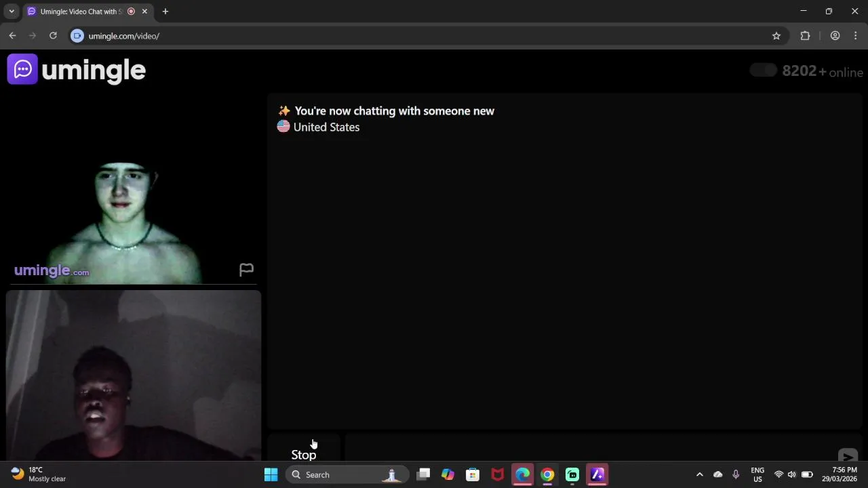The width and height of the screenshot is (868, 488).
Task: Focus the chat message input field
Action: [x=590, y=449]
